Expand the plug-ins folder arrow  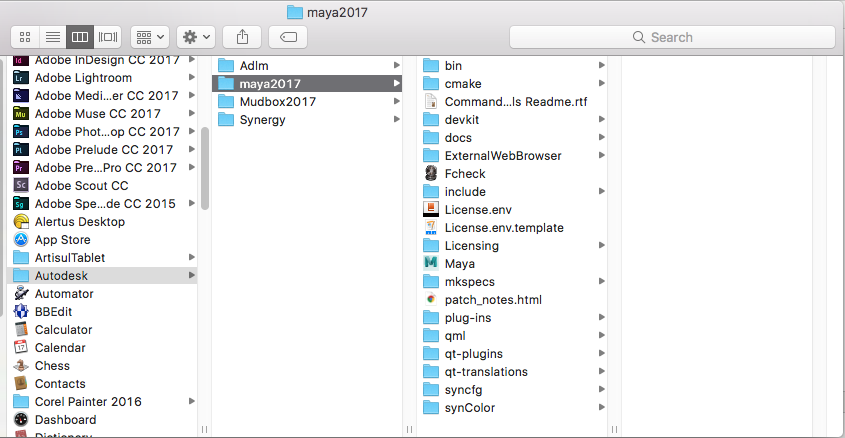[x=601, y=318]
